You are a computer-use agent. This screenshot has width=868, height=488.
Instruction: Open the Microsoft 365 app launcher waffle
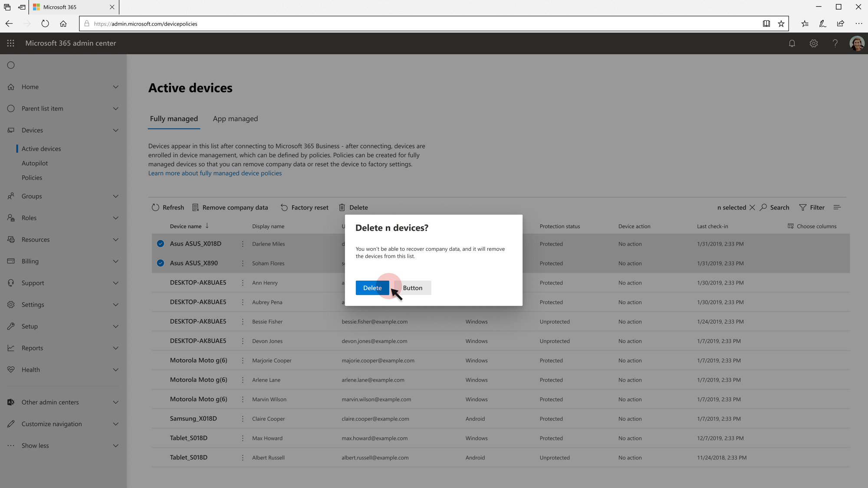(10, 43)
